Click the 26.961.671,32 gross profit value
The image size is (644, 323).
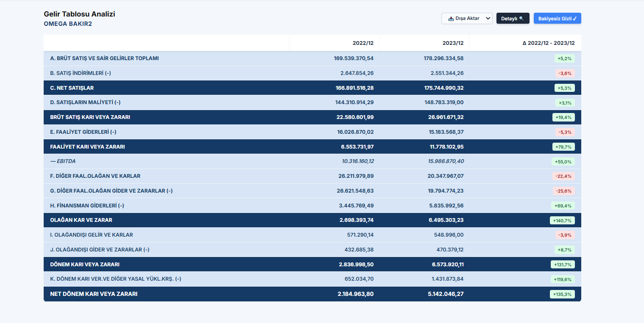(x=446, y=117)
